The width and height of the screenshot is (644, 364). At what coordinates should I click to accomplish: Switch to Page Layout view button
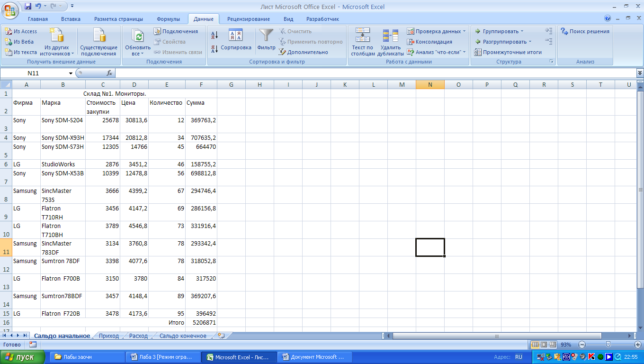pos(544,345)
